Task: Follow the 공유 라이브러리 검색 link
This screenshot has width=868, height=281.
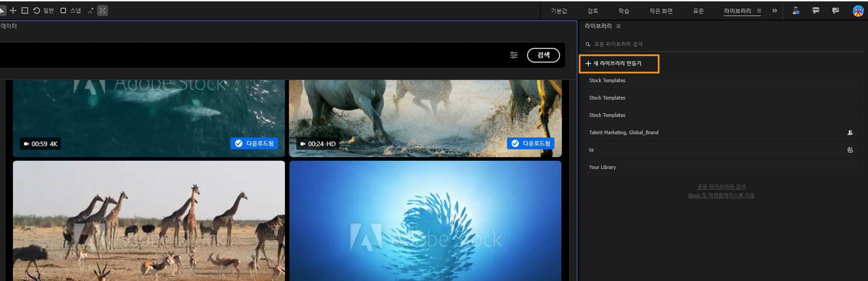Action: (721, 187)
